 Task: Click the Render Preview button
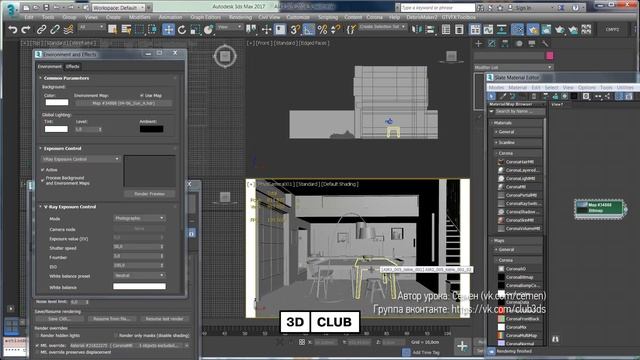(x=149, y=193)
